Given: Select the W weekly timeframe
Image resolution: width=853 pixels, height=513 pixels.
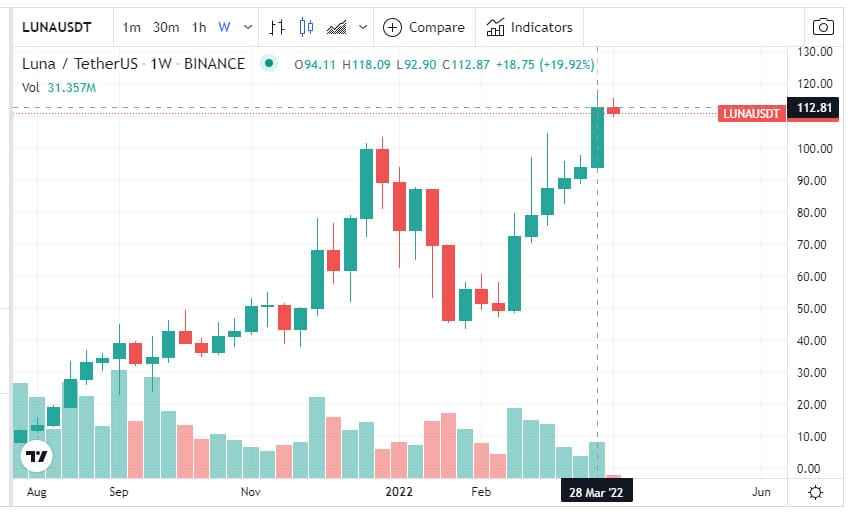Looking at the screenshot, I should [x=224, y=27].
